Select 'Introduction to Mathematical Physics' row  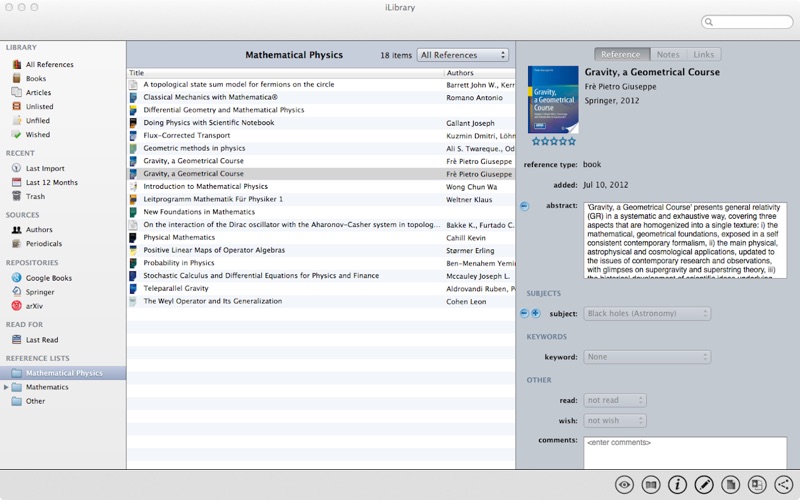[321, 187]
